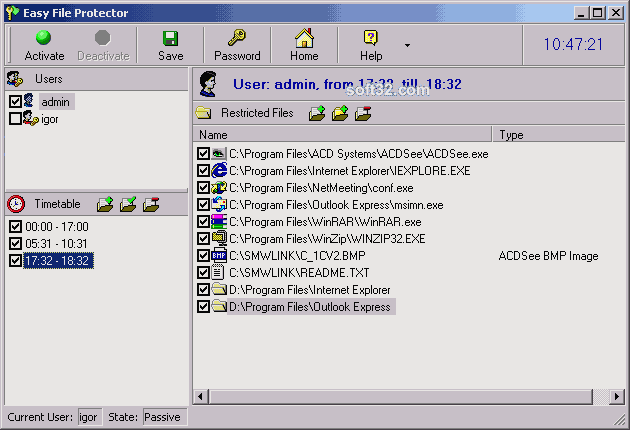
Task: Save settings with the floppy disk icon
Action: tap(170, 45)
